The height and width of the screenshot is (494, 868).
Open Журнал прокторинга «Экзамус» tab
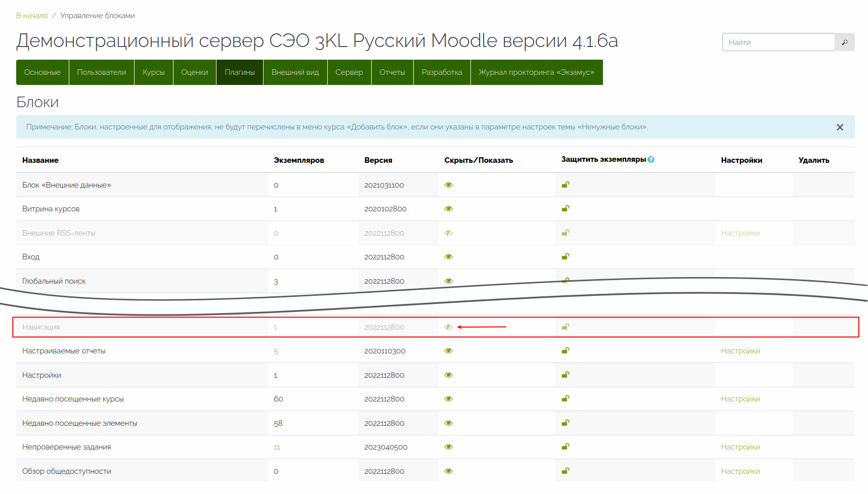(x=537, y=72)
